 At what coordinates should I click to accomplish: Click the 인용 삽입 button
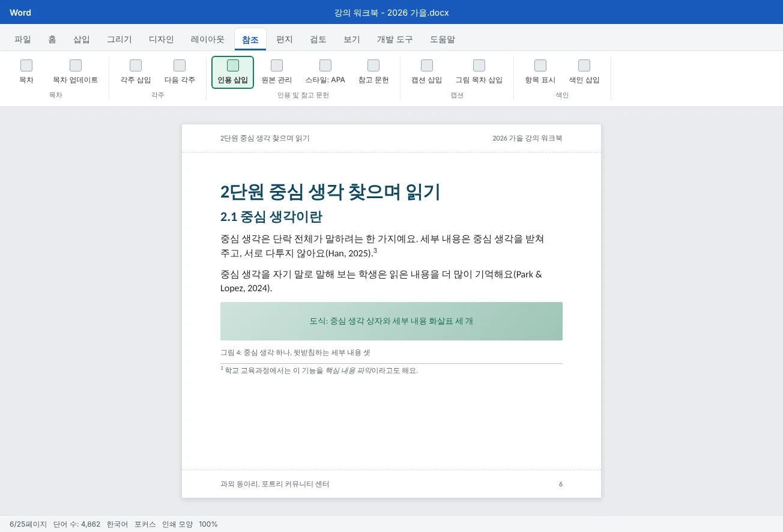233,73
